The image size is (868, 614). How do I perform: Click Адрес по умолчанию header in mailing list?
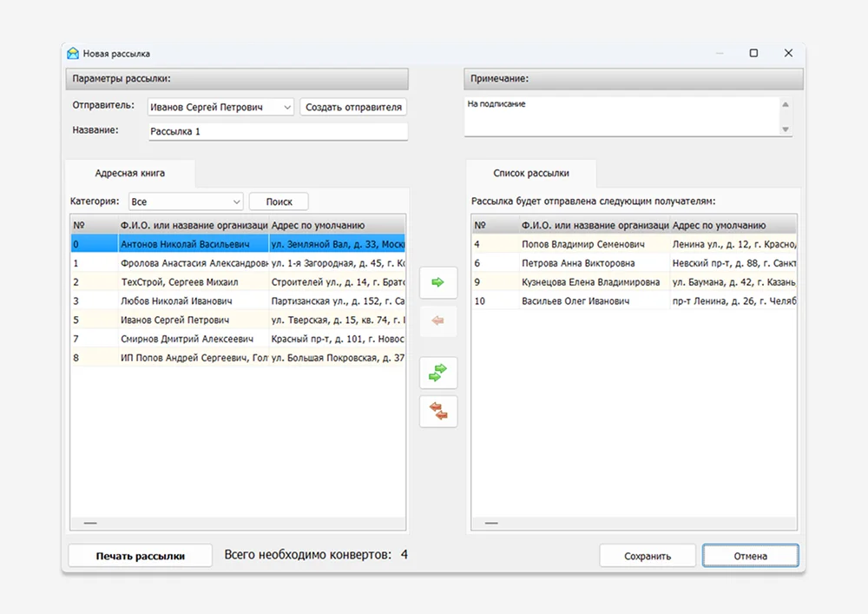click(x=733, y=225)
